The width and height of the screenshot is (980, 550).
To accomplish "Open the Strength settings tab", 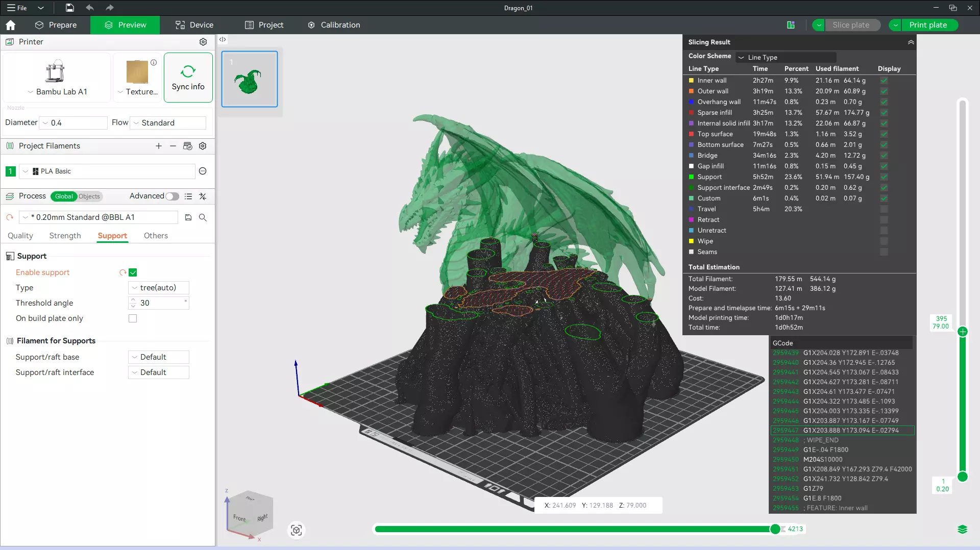I will 65,236.
